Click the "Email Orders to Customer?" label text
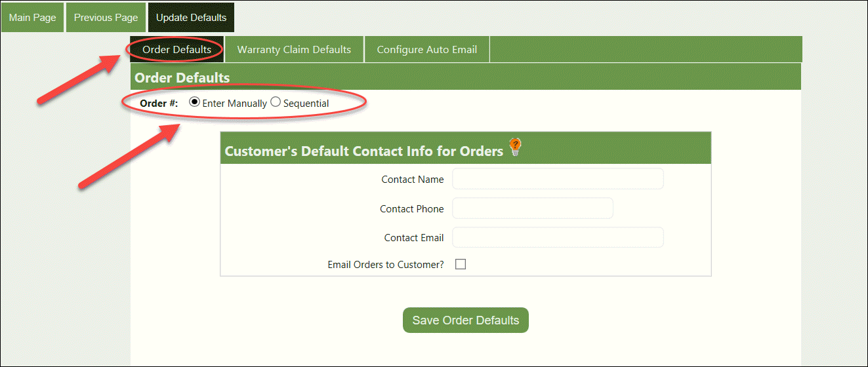Viewport: 868px width, 367px height. [386, 265]
